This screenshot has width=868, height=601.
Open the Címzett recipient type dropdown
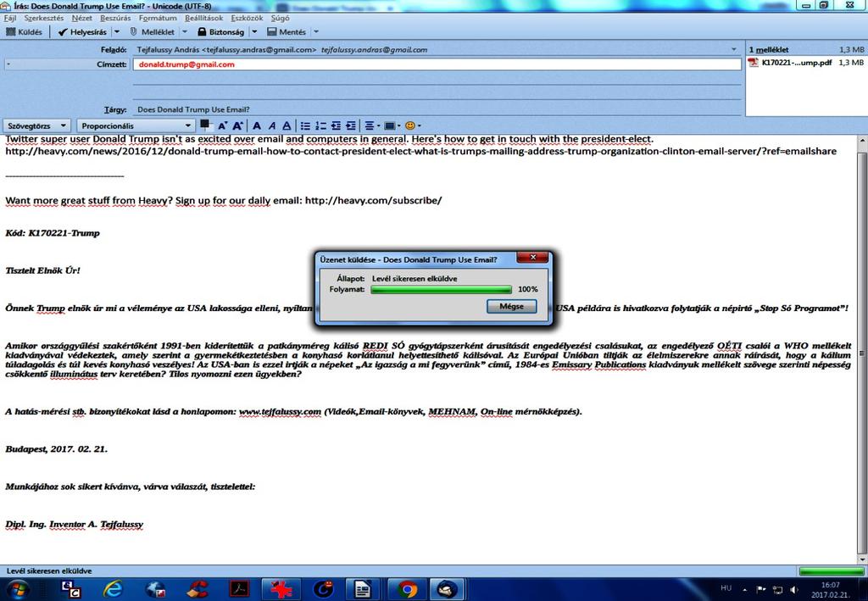click(66, 64)
